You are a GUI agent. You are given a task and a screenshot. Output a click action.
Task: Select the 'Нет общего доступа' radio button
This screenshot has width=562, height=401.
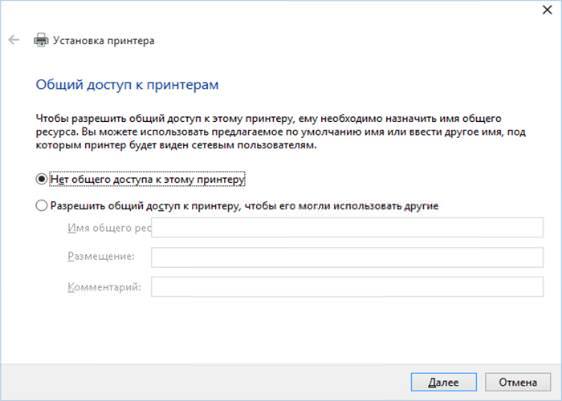42,178
